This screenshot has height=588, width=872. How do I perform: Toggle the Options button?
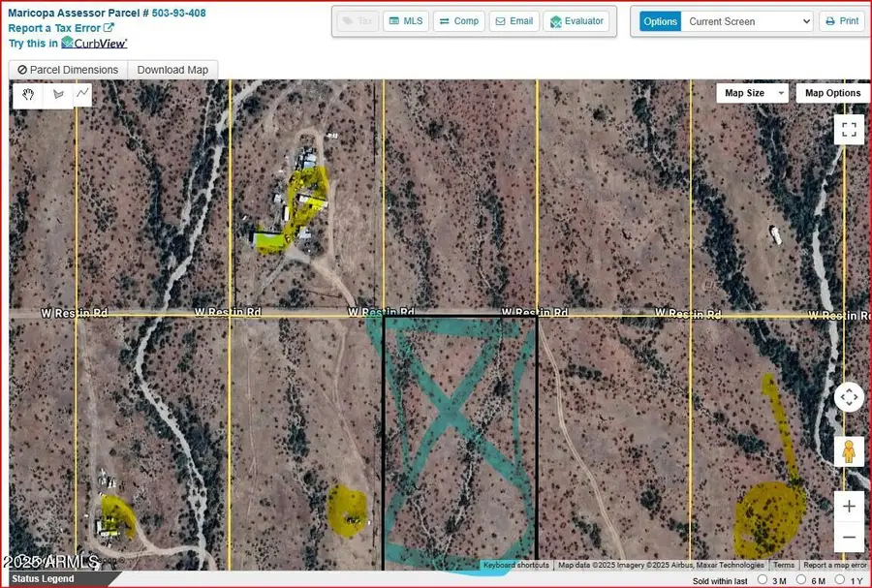pyautogui.click(x=660, y=20)
